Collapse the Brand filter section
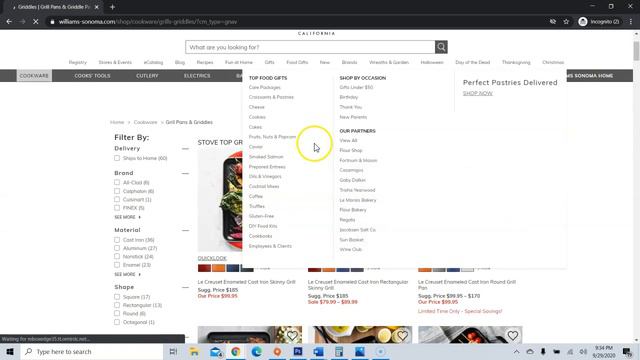640x360 pixels. (185, 173)
